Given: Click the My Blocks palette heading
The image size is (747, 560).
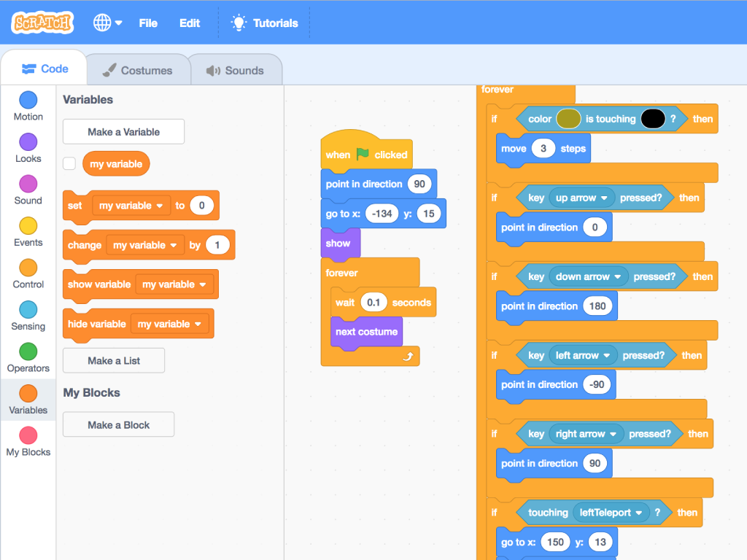Looking at the screenshot, I should (x=91, y=393).
